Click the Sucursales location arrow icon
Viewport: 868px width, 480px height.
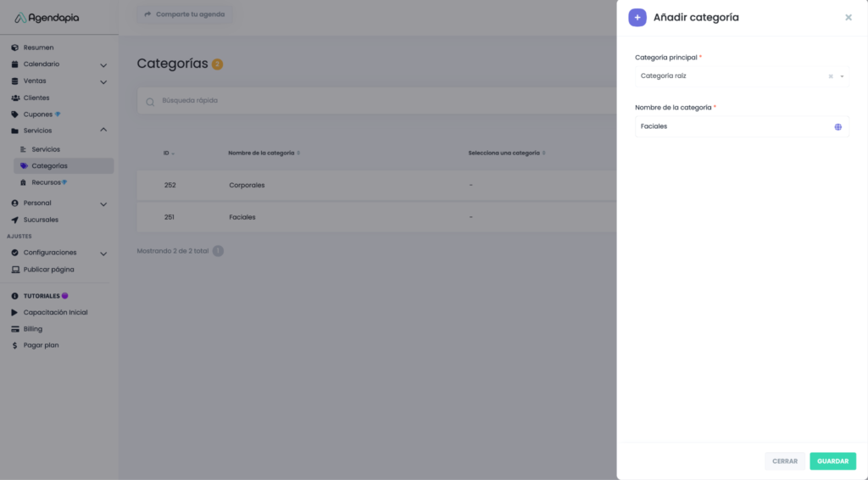click(x=15, y=220)
